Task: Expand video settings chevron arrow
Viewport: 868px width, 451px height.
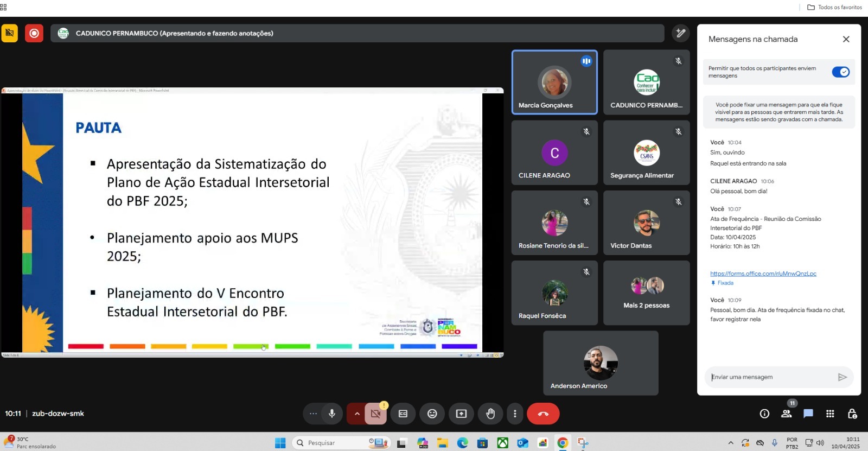Action: 356,414
